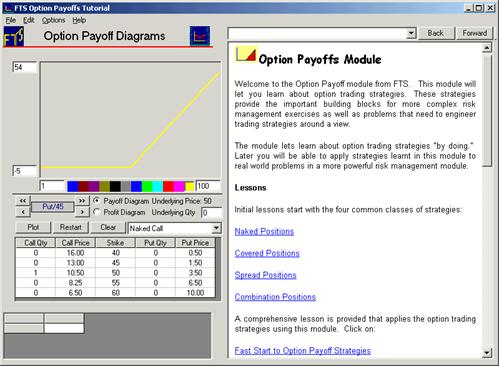The height and width of the screenshot is (366, 499).
Task: Click the single-right arrow (>) button
Action: (82, 212)
